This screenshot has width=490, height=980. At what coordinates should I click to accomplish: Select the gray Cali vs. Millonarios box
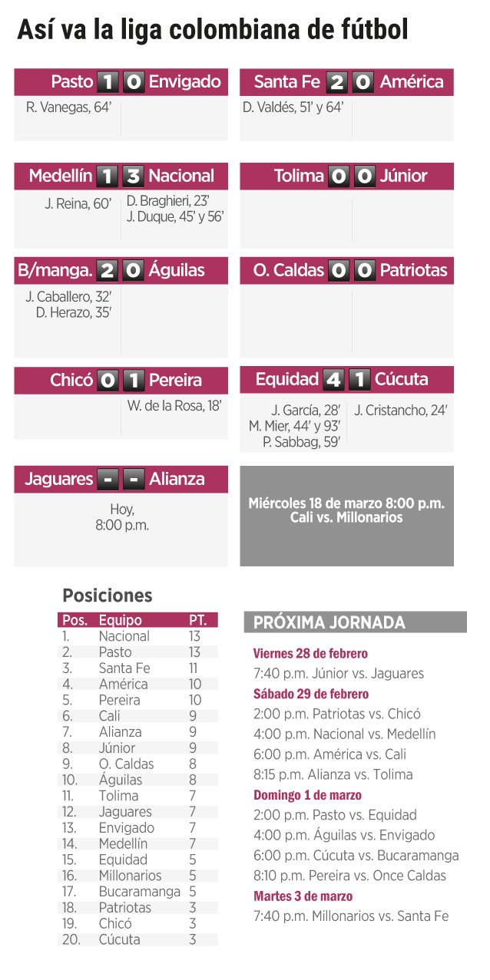(x=346, y=516)
